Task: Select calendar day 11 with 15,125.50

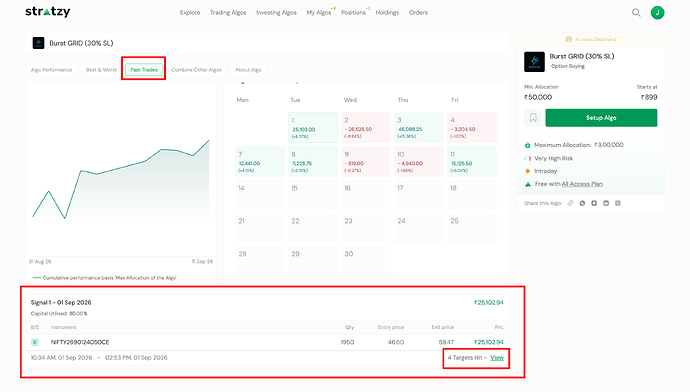Action: pos(472,161)
